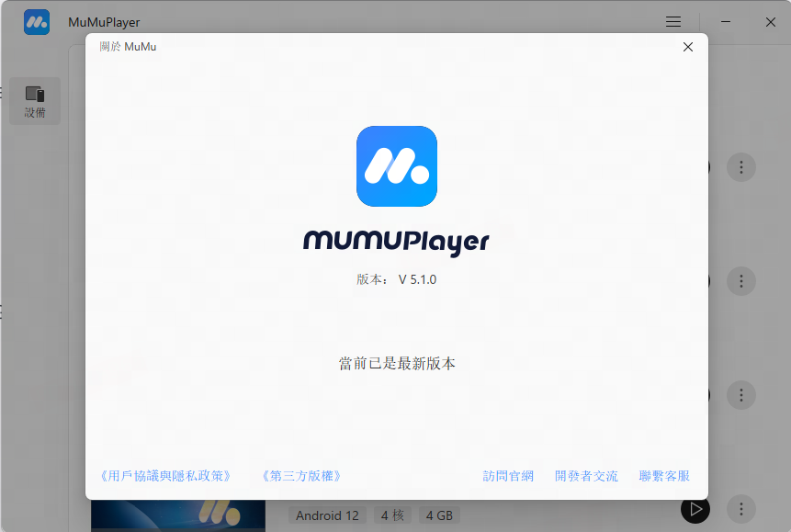Image resolution: width=791 pixels, height=532 pixels.
Task: Click Android 12 label tag
Action: tap(327, 515)
